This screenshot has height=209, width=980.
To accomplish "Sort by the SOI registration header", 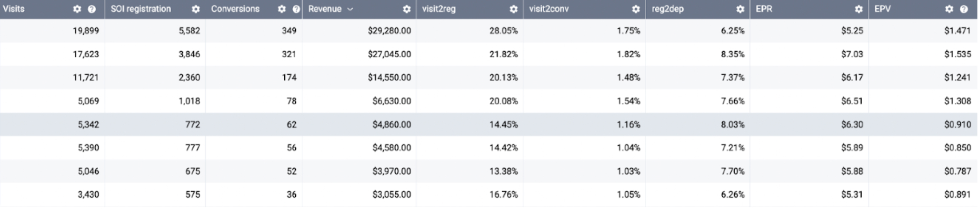I will [x=140, y=9].
